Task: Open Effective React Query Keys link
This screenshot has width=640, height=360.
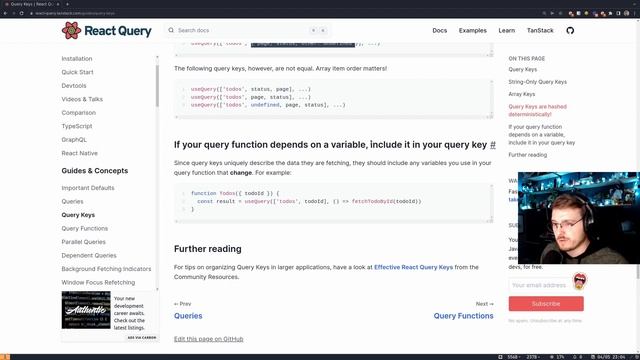Action: click(413, 267)
